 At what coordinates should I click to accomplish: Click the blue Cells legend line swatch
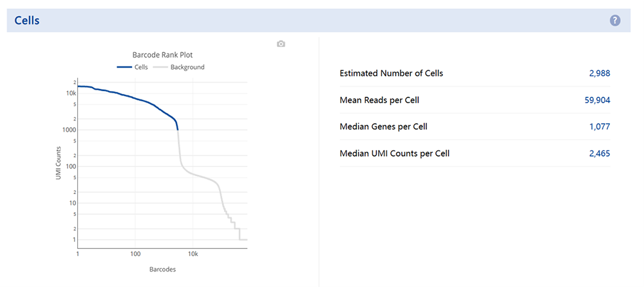coord(124,67)
